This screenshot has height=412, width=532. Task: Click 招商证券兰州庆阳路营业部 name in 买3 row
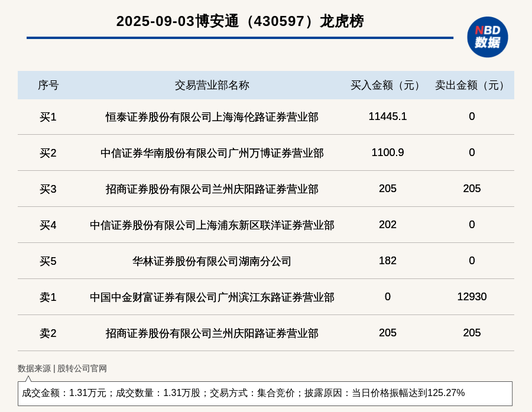pyautogui.click(x=212, y=189)
